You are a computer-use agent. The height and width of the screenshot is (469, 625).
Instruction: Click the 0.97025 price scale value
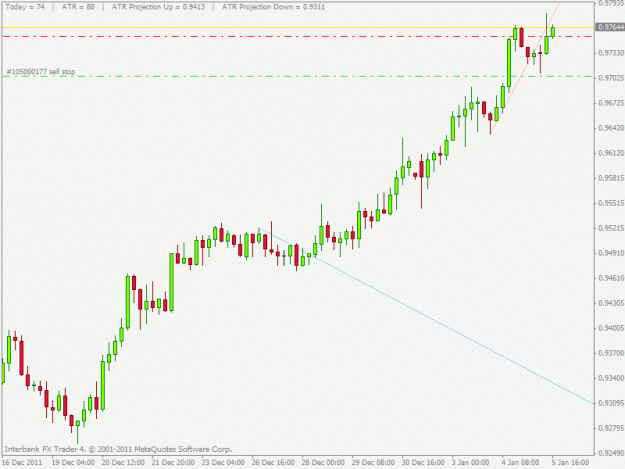611,78
